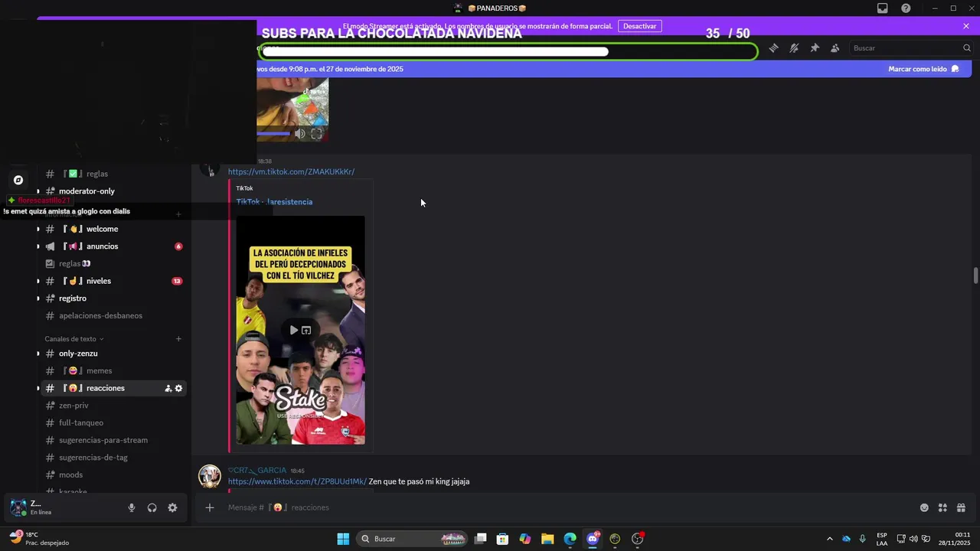Create channel in Canales de texto with plus
The width and height of the screenshot is (980, 551).
tap(178, 339)
